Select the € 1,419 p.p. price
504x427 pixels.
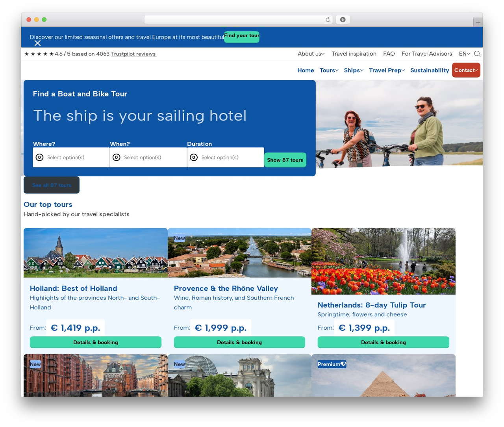[76, 328]
